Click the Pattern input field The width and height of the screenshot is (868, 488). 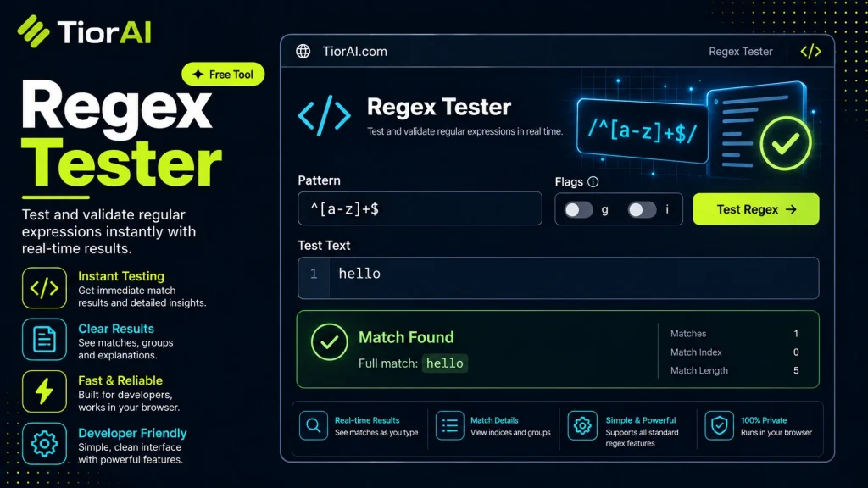(x=420, y=208)
